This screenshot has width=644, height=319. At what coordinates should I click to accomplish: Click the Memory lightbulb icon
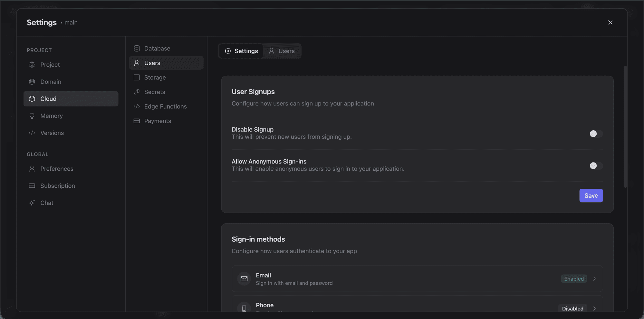tap(32, 116)
